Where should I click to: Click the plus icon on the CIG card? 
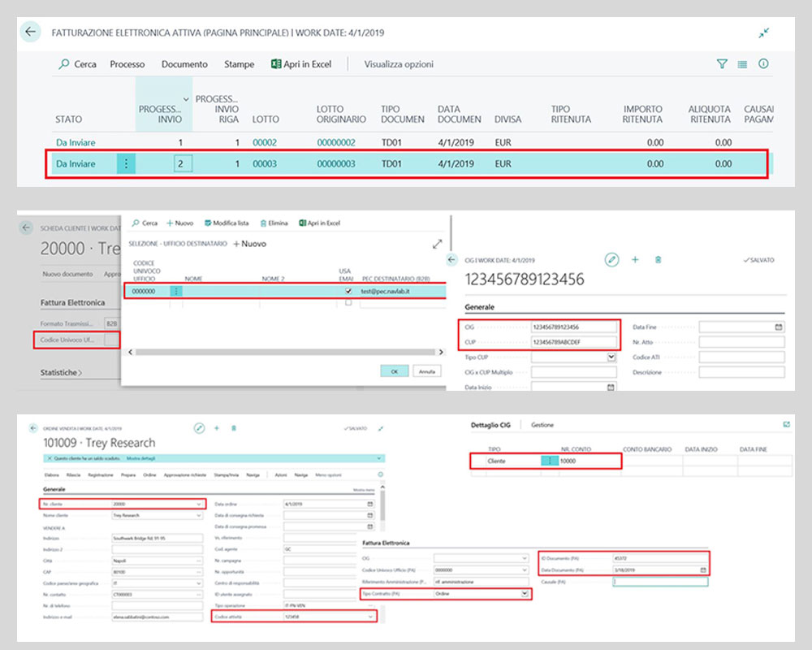point(635,259)
